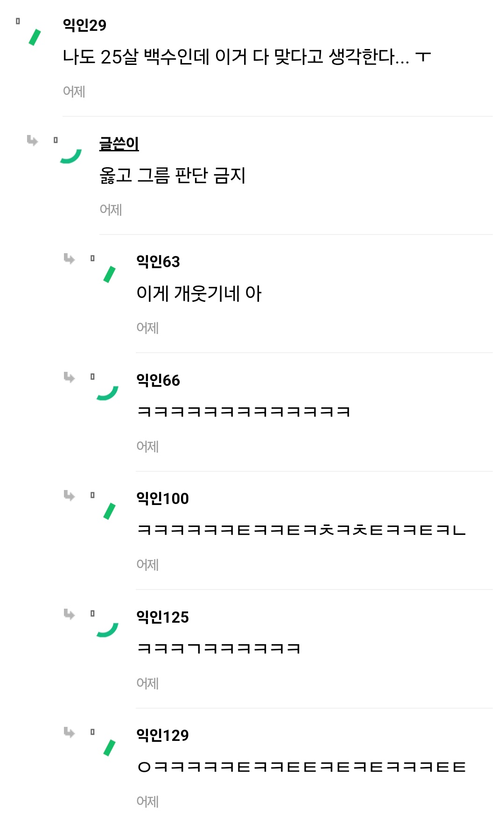The image size is (504, 824).
Task: Click the reply arrow beside 글쓴이 comment
Action: pyautogui.click(x=32, y=140)
